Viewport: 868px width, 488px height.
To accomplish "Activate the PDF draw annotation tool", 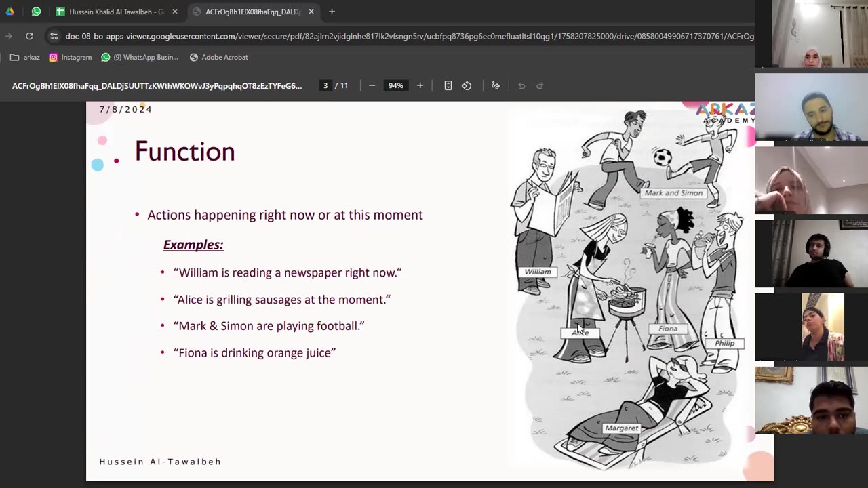I will click(496, 86).
